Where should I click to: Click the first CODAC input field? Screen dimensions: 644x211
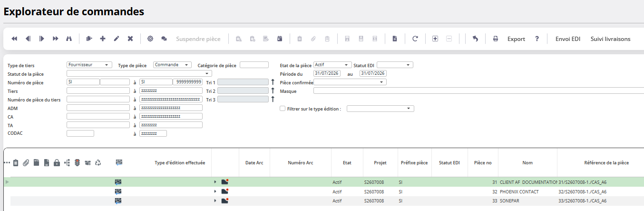[x=80, y=133]
